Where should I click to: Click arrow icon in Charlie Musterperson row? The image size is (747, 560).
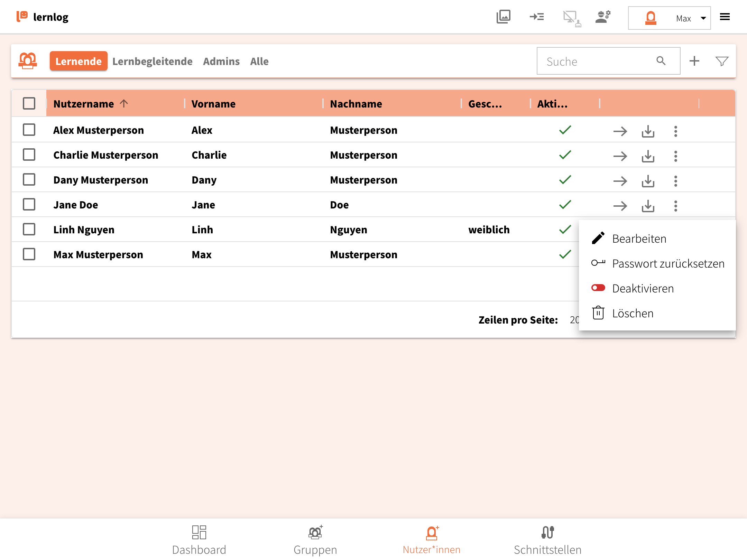[x=620, y=156]
